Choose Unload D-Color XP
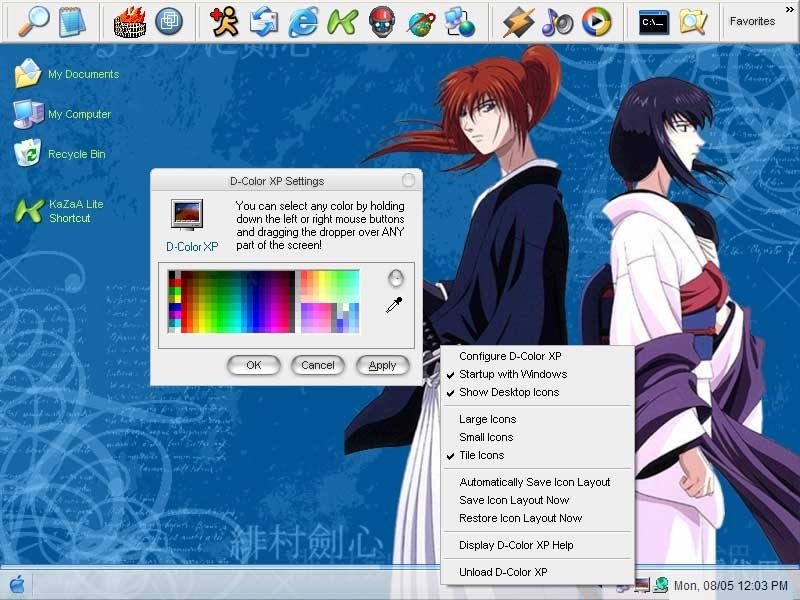The width and height of the screenshot is (800, 600). [537, 572]
